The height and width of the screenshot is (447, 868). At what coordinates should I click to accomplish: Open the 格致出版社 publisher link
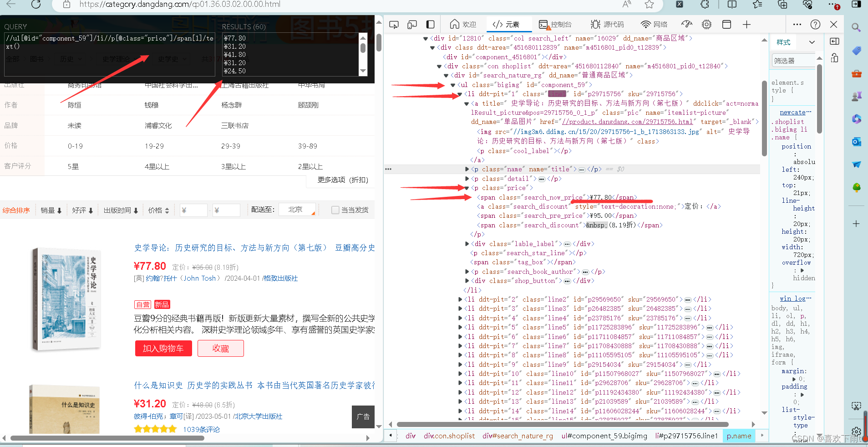click(280, 278)
